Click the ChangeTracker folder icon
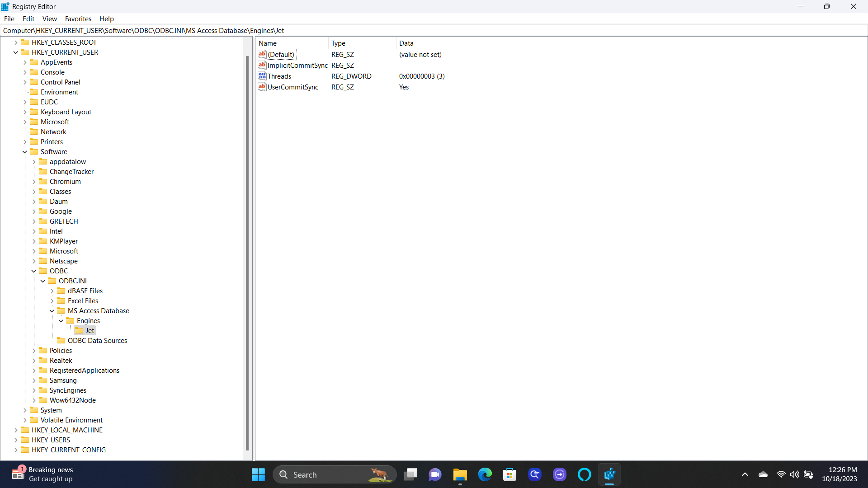The width and height of the screenshot is (868, 488). pos(43,171)
